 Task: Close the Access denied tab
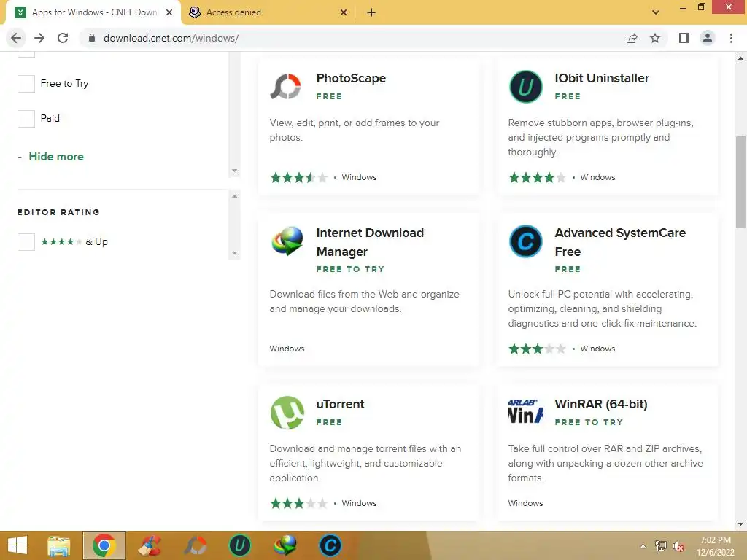click(x=344, y=12)
